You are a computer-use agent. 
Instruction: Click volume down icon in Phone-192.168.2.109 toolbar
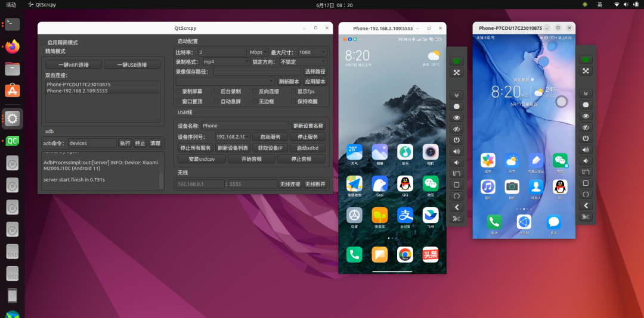coord(456,162)
